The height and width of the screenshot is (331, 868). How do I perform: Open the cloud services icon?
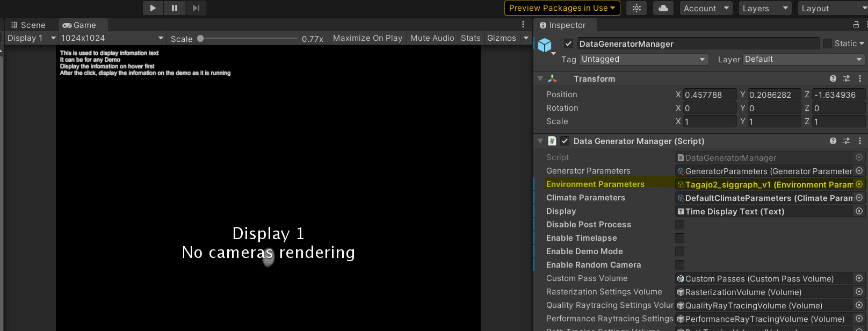pos(663,8)
